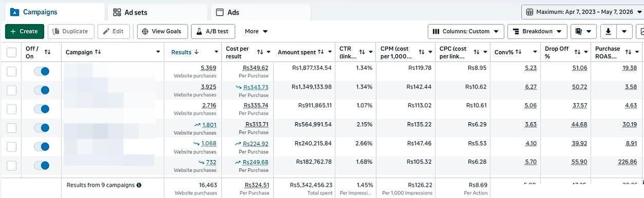Screen dimensions: 644x198
Task: Open the 1,801 results link
Action: coord(209,125)
